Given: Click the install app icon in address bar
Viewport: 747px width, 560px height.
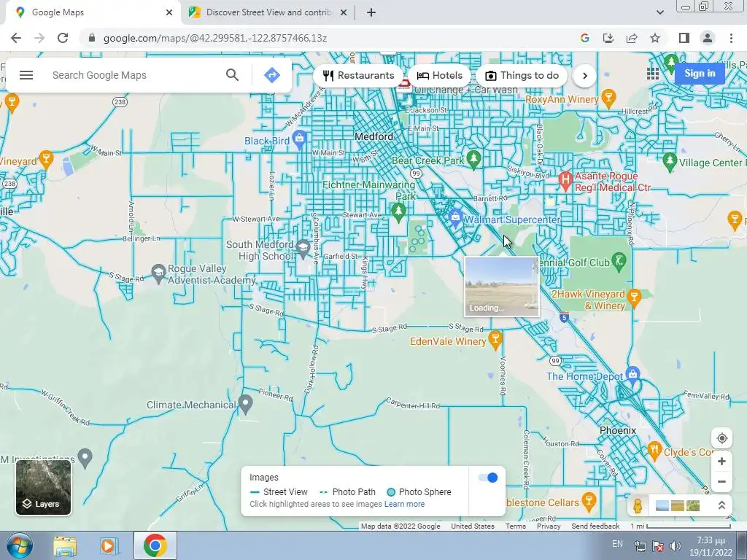Looking at the screenshot, I should tap(608, 38).
